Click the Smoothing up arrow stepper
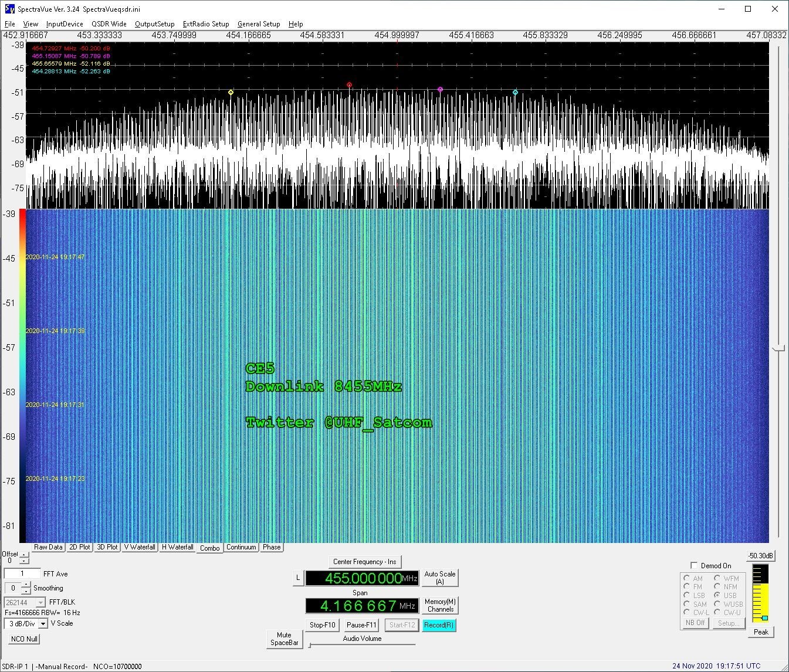Image resolution: width=789 pixels, height=672 pixels. (26, 585)
